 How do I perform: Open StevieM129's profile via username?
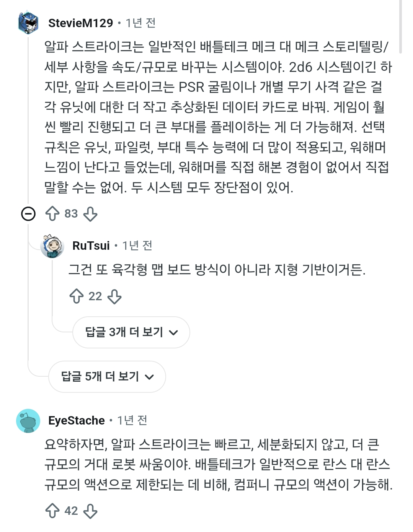pos(80,23)
